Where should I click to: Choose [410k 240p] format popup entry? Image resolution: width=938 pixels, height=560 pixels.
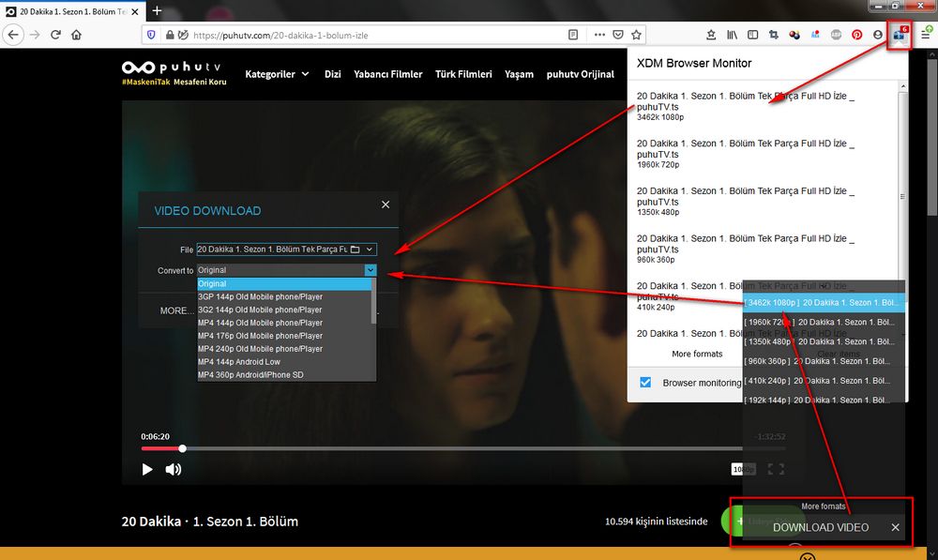click(824, 381)
